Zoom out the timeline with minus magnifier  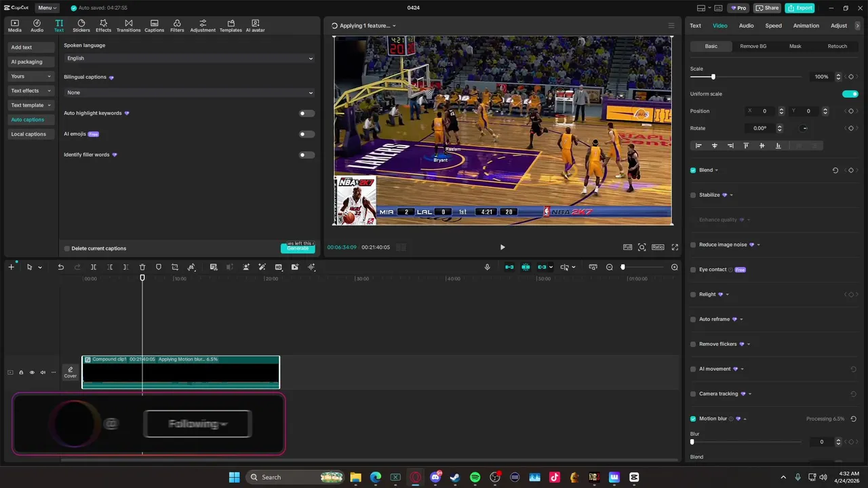pos(609,267)
